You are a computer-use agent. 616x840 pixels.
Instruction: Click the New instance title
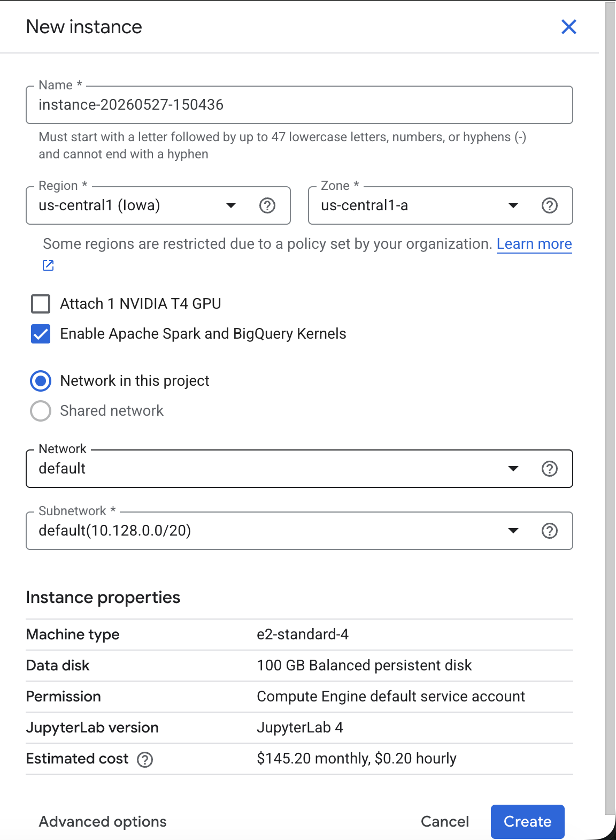coord(84,27)
